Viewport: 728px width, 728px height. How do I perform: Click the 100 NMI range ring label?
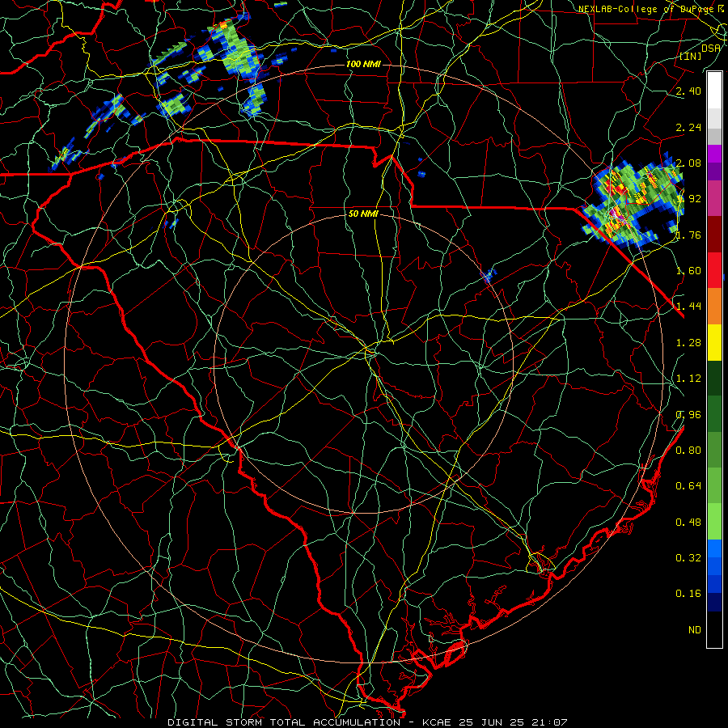[363, 64]
